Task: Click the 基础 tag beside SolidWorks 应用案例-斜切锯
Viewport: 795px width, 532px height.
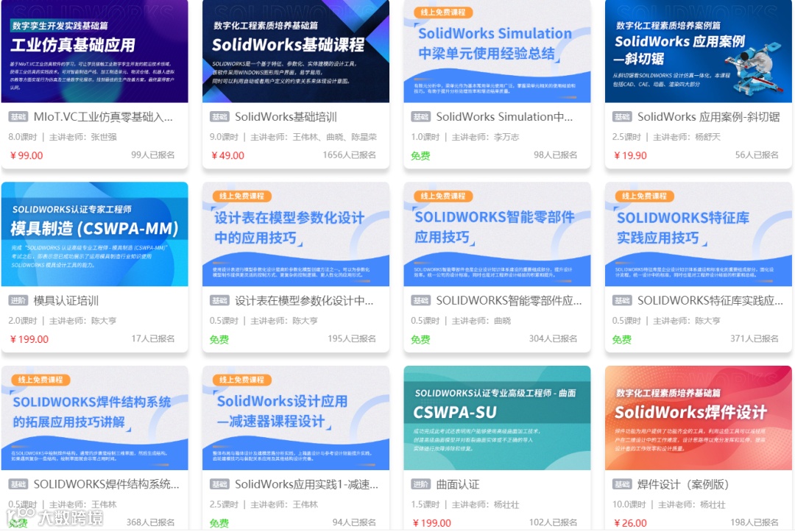Action: tap(622, 117)
